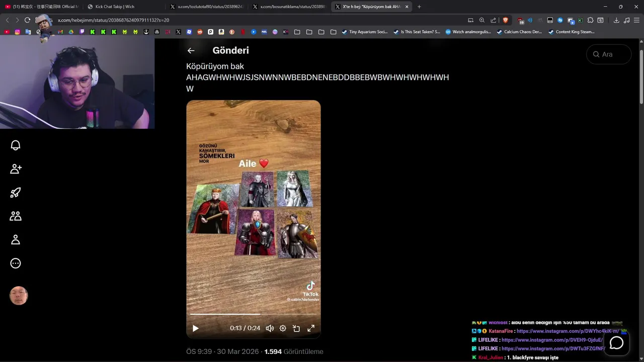Open the Content King Steam bookmark
This screenshot has height=362, width=644.
pos(571,32)
